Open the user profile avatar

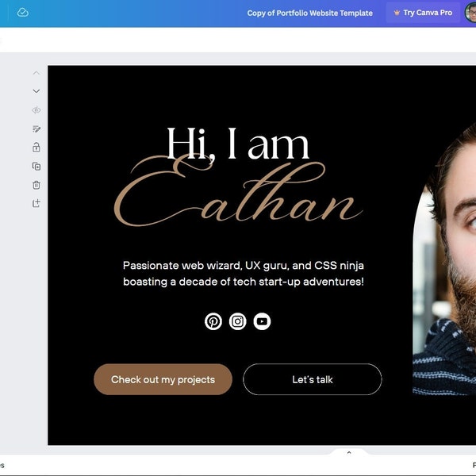click(470, 13)
